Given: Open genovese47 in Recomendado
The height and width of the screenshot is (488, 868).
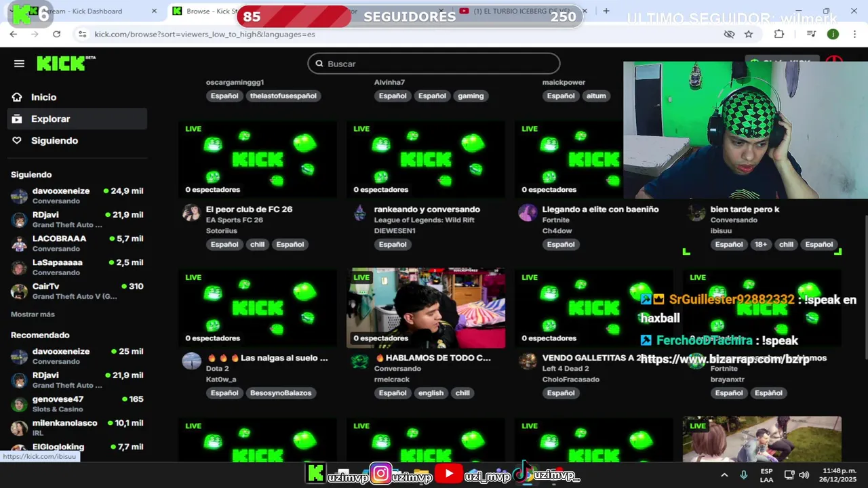Looking at the screenshot, I should 77,404.
